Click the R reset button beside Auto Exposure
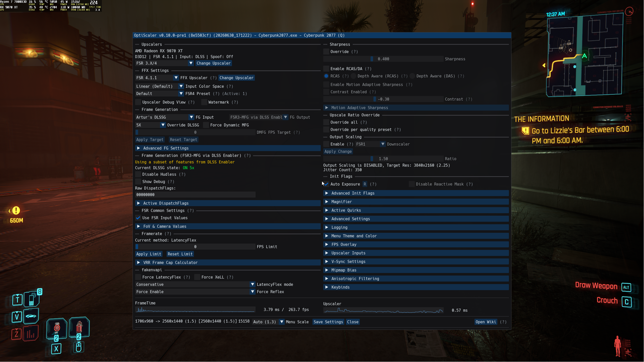Viewport: 644px width, 362px height. coord(365,184)
